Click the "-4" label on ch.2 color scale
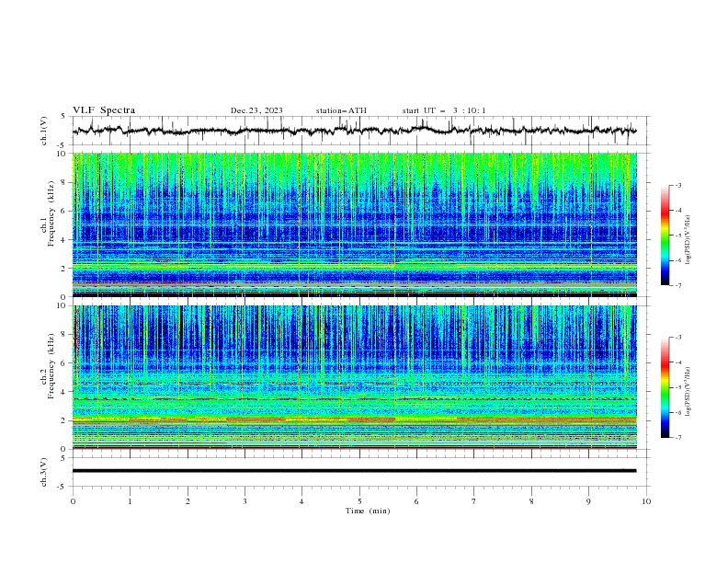 pyautogui.click(x=677, y=362)
